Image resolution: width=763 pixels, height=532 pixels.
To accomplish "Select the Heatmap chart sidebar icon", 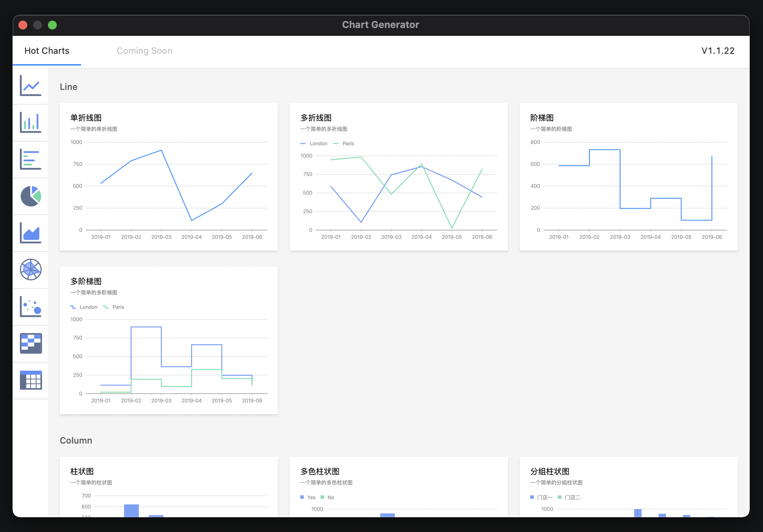I will pyautogui.click(x=31, y=343).
